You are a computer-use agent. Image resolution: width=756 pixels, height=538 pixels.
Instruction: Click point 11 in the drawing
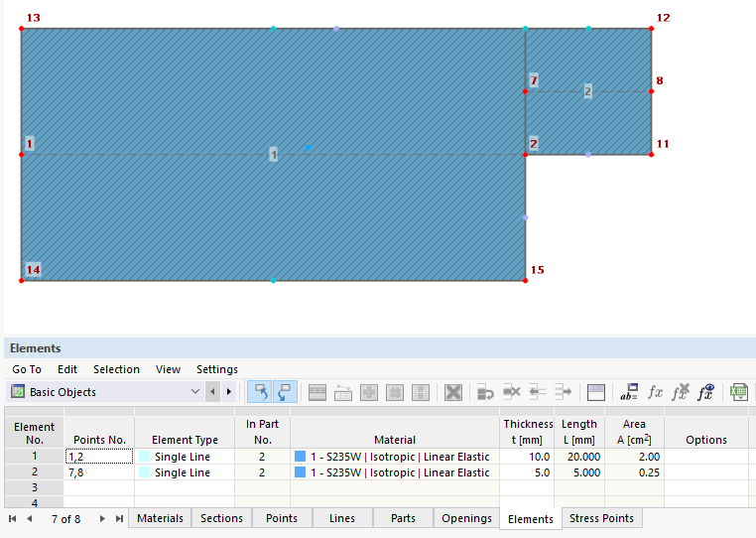(x=652, y=155)
